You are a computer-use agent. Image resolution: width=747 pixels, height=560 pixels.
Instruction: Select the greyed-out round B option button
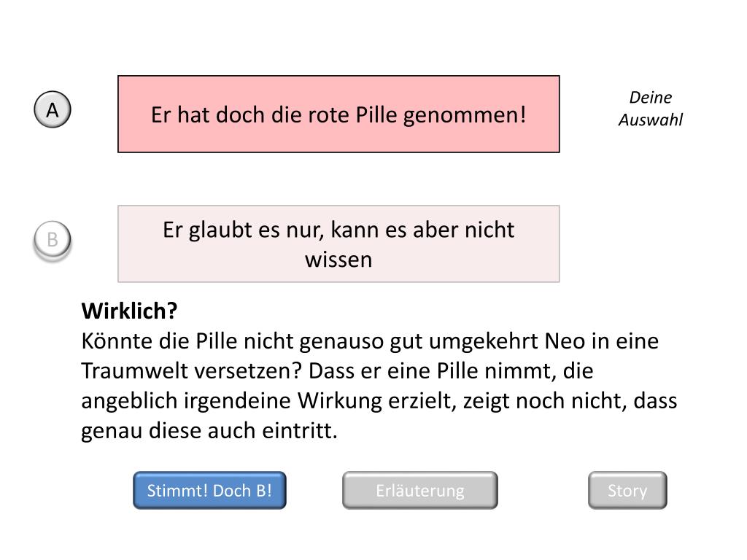53,239
